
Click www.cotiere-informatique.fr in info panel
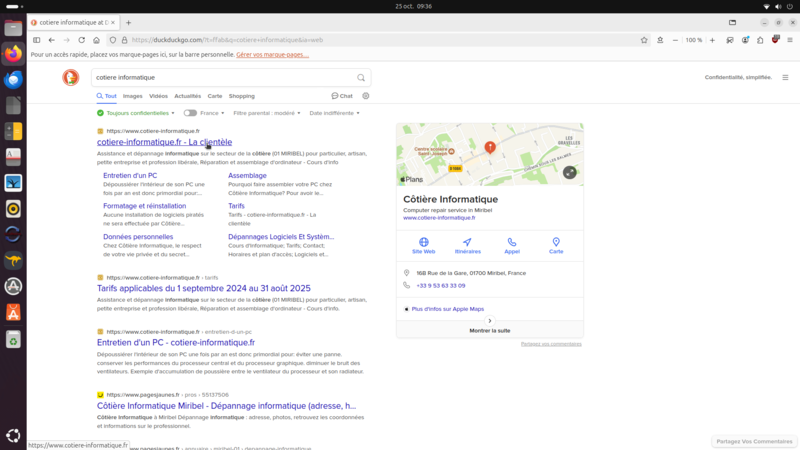pyautogui.click(x=439, y=217)
